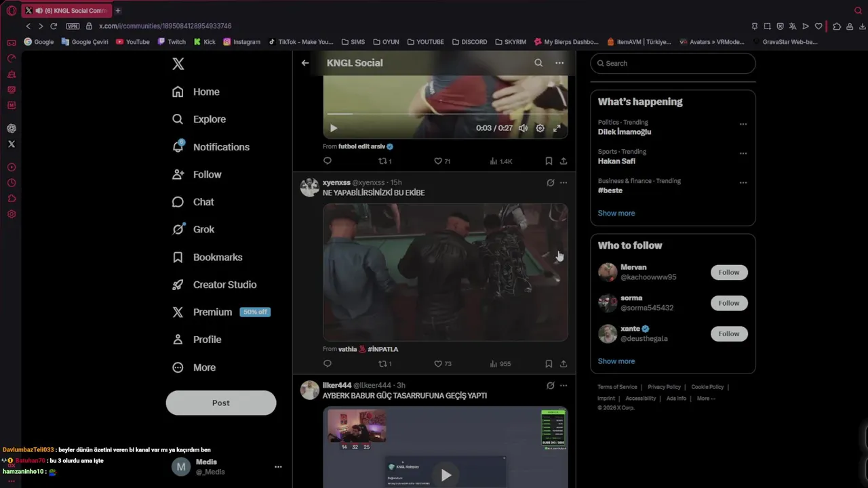
Task: Toggle the VPN badge in address bar
Action: (73, 26)
